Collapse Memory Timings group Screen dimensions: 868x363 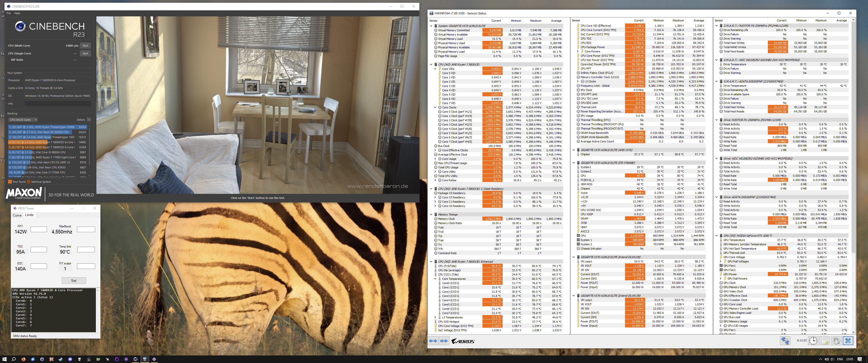pos(431,215)
